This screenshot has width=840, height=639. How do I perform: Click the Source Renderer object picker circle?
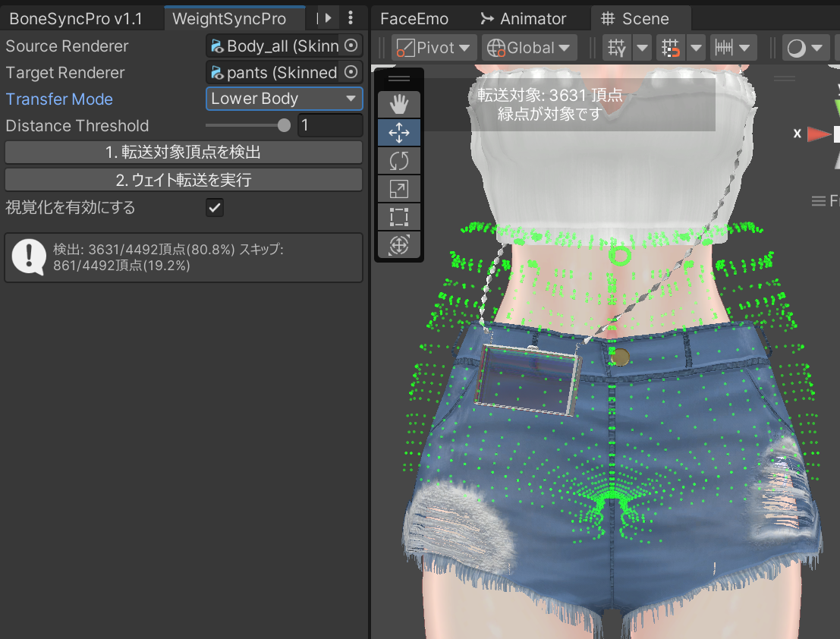coord(350,46)
